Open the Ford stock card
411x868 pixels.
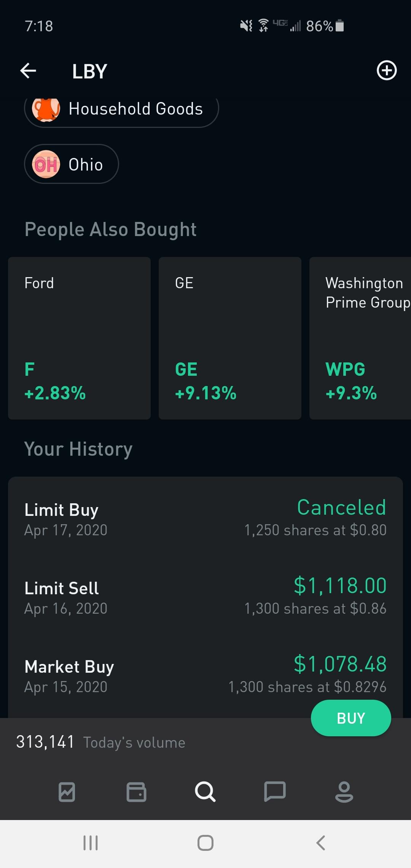tap(79, 338)
